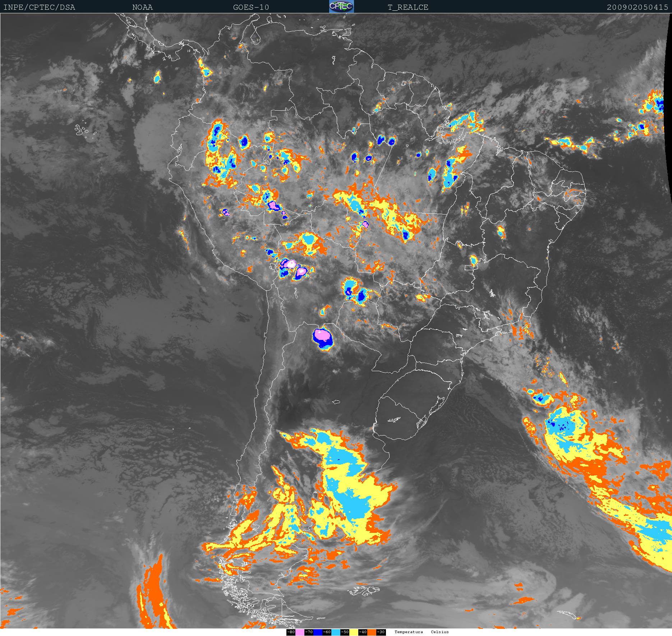
Task: Click the -70 legend value
Action: (309, 632)
